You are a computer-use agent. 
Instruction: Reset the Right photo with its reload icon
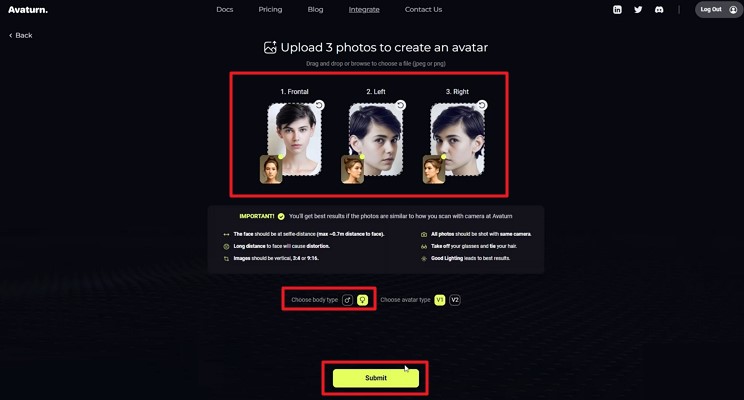(x=482, y=105)
